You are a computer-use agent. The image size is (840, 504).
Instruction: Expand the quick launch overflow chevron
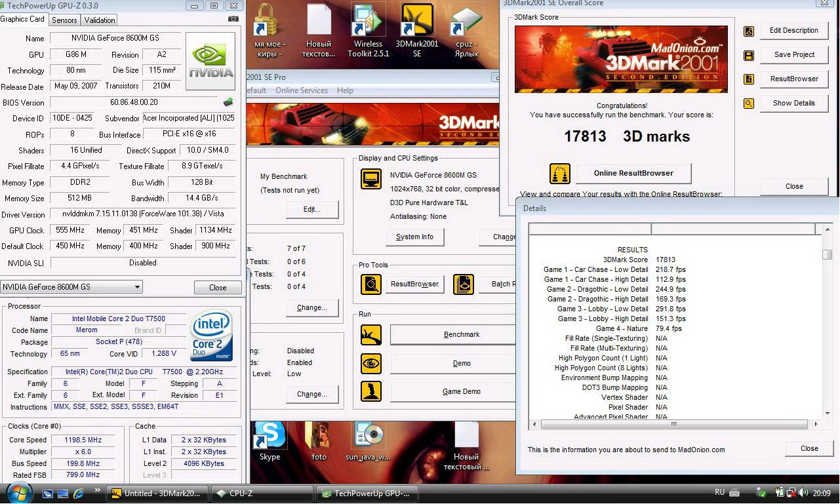point(98,490)
